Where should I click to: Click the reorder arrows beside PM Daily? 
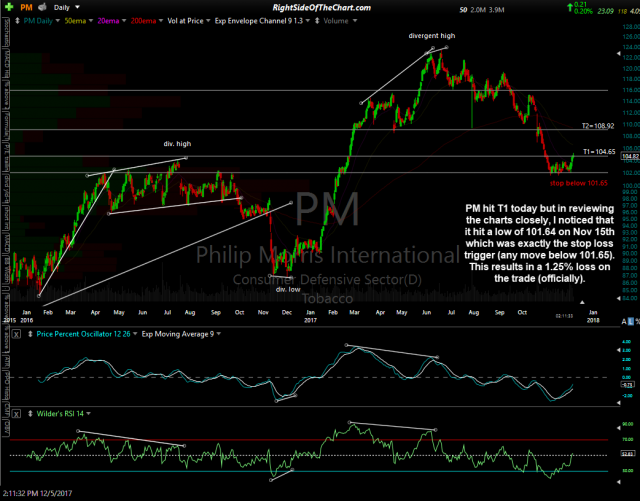tap(17, 20)
